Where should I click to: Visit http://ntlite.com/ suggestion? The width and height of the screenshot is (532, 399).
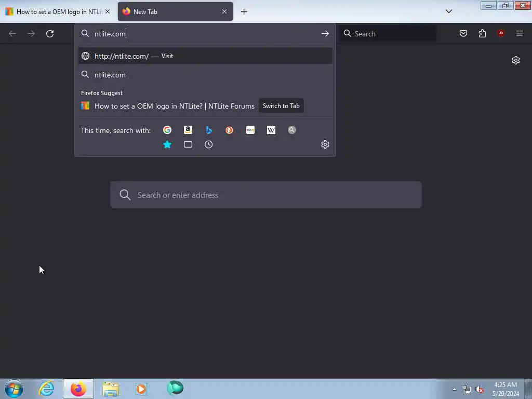pyautogui.click(x=205, y=56)
